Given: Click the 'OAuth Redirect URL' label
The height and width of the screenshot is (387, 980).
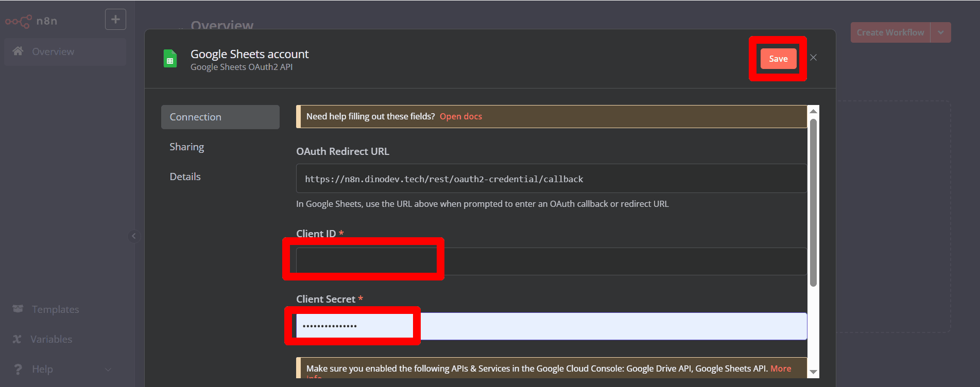Looking at the screenshot, I should click(x=343, y=151).
